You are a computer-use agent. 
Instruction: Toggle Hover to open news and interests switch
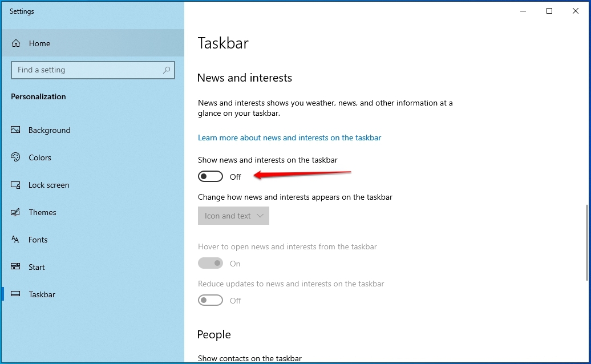(211, 263)
